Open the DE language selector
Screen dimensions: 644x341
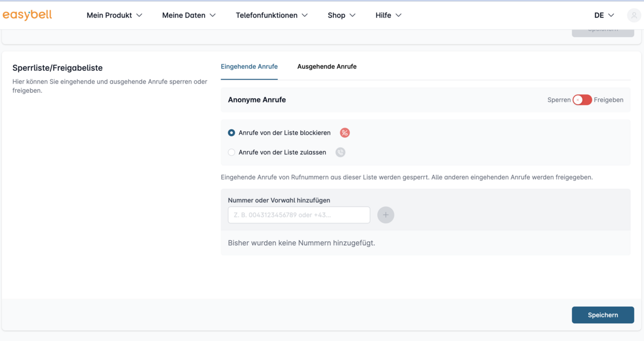pyautogui.click(x=604, y=16)
